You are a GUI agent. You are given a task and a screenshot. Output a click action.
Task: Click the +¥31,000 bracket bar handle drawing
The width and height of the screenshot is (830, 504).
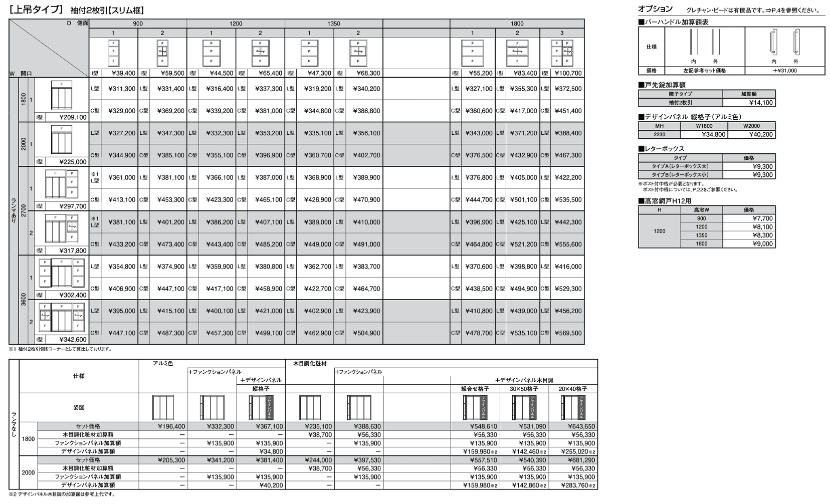pyautogui.click(x=784, y=42)
